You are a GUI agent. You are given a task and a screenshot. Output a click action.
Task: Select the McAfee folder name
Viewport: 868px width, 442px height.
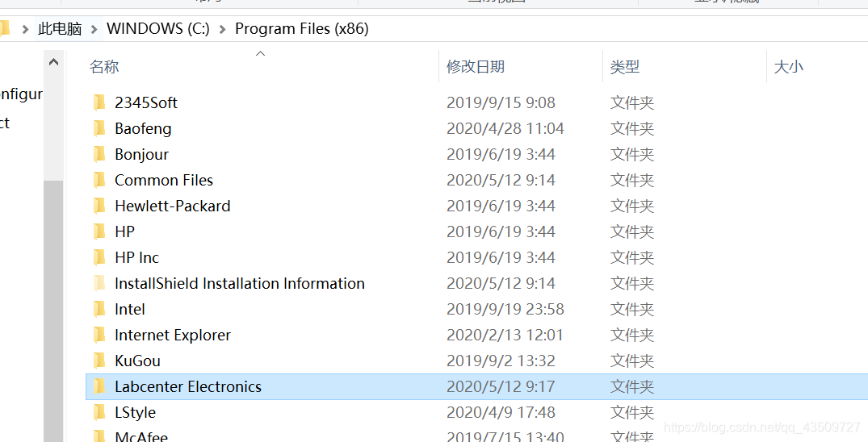(141, 436)
